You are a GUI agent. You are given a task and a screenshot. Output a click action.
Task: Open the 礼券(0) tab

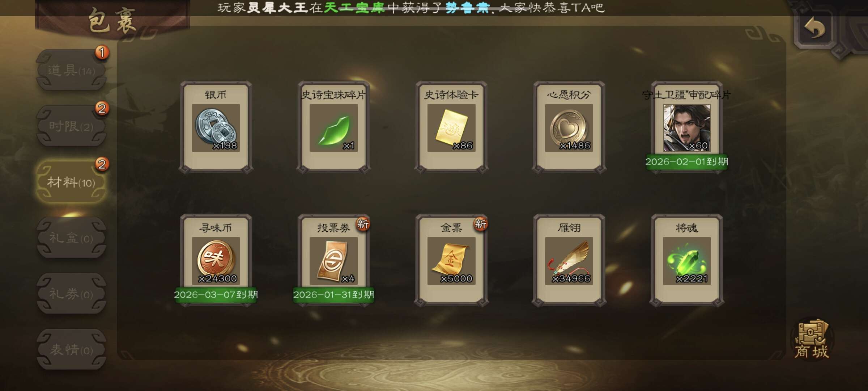pos(71,294)
